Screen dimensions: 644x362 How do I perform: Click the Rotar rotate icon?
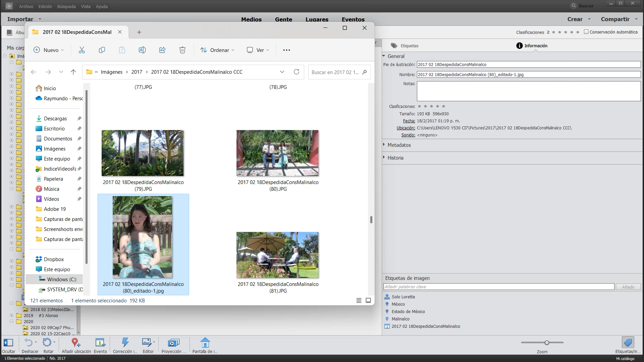47,343
